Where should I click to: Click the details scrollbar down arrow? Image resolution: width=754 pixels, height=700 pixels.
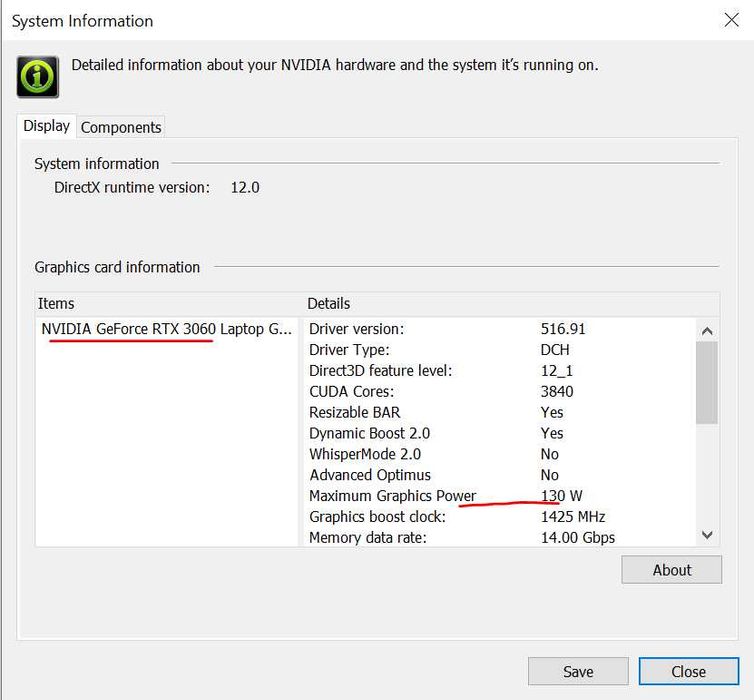707,535
